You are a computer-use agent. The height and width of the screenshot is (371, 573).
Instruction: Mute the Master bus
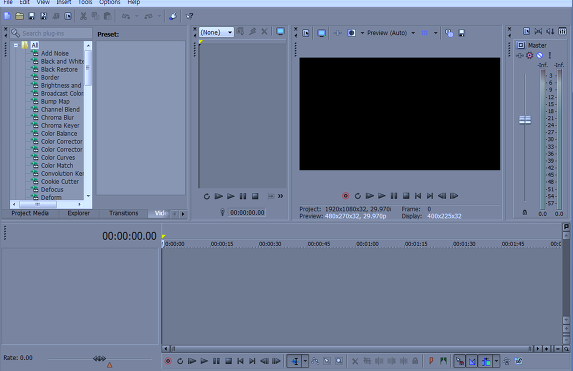point(539,56)
